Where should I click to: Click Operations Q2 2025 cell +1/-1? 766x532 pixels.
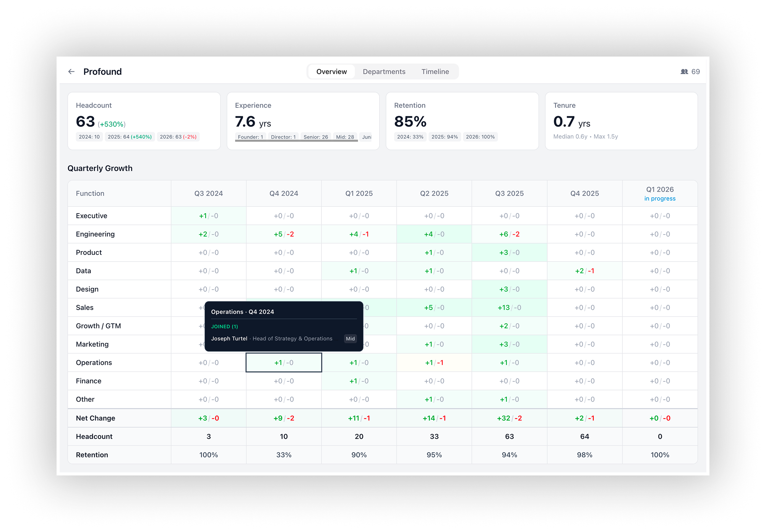point(434,363)
